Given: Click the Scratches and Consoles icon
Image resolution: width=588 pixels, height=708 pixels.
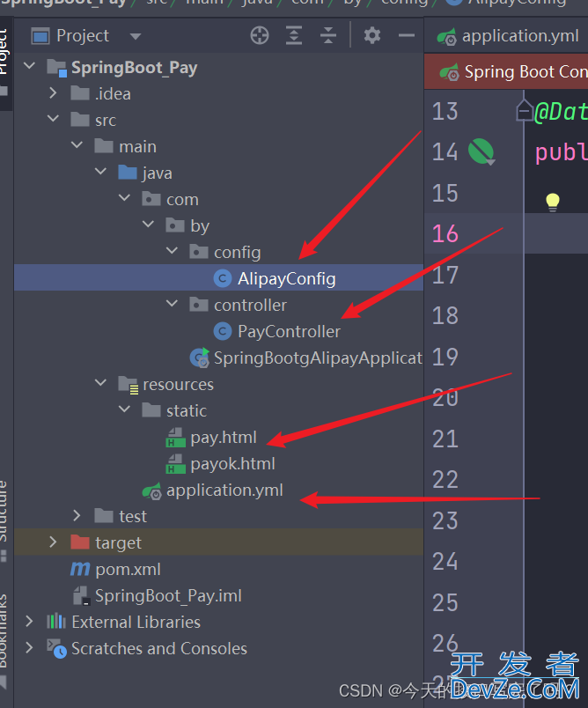Looking at the screenshot, I should click(x=57, y=648).
